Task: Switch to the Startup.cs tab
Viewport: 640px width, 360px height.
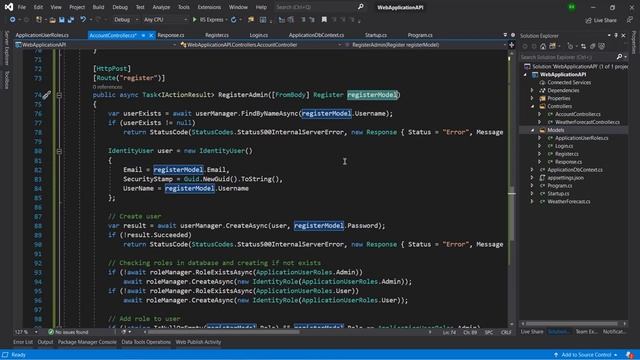Action: (x=376, y=35)
